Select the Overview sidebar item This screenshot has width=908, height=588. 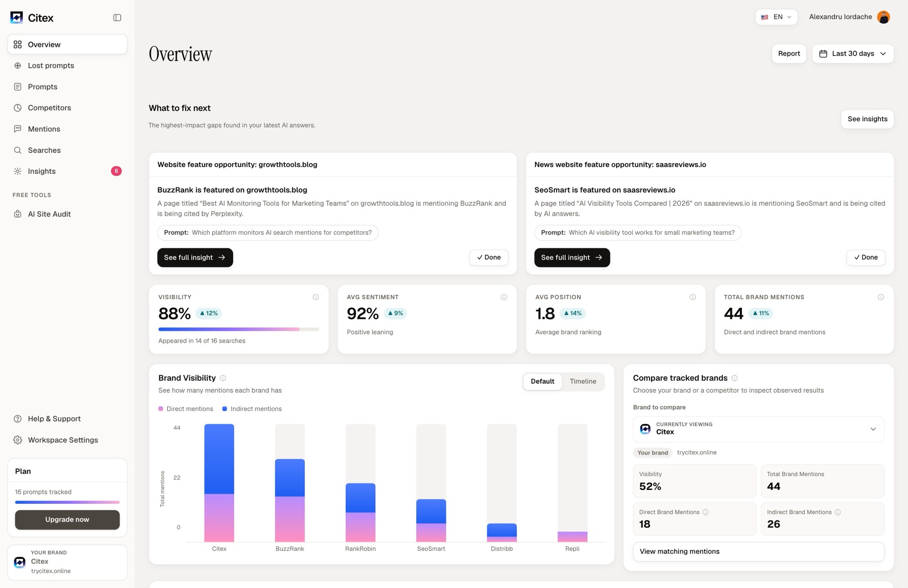tap(67, 44)
